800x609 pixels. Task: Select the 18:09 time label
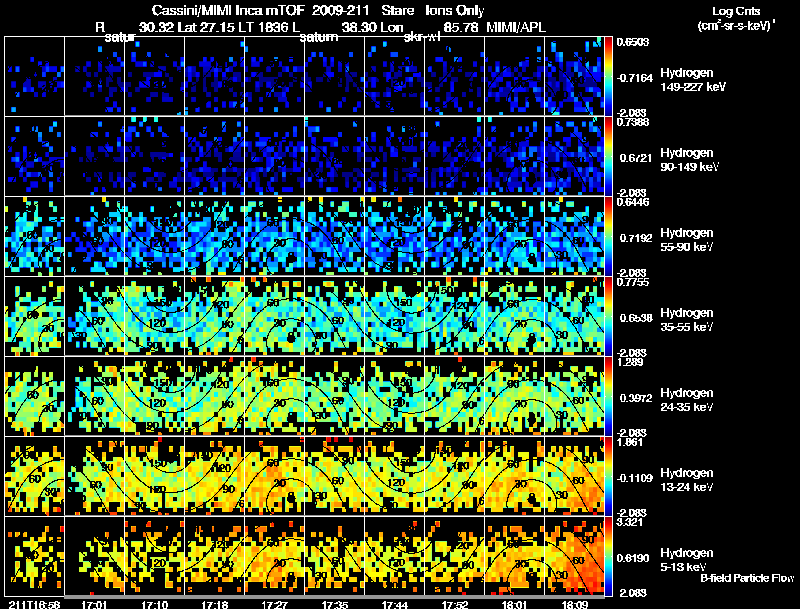576,603
